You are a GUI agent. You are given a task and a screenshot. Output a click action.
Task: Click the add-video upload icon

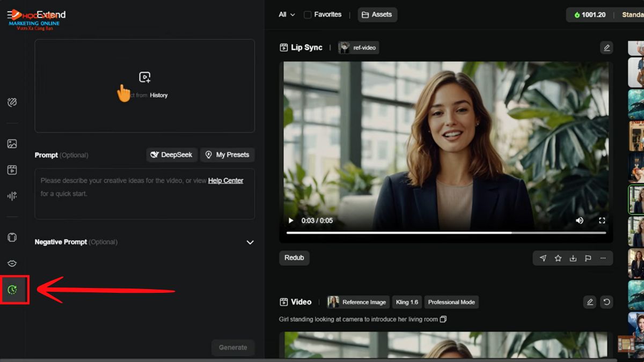click(145, 77)
